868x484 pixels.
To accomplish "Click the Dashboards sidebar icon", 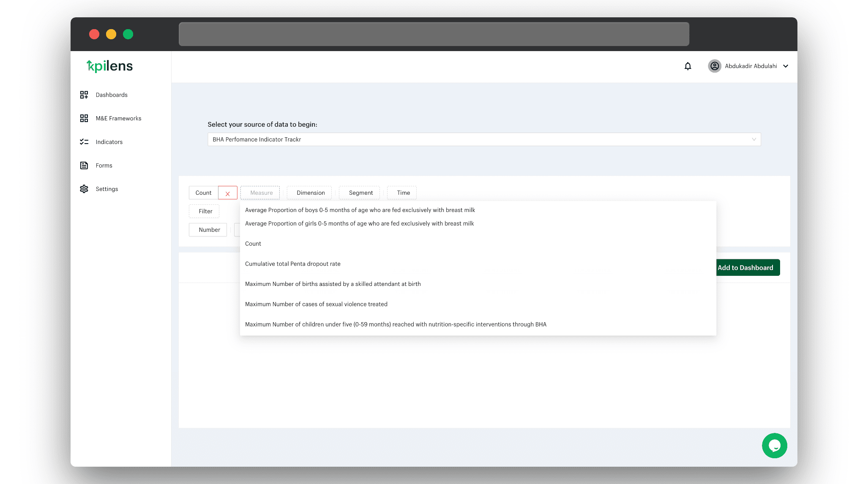I will click(x=84, y=95).
